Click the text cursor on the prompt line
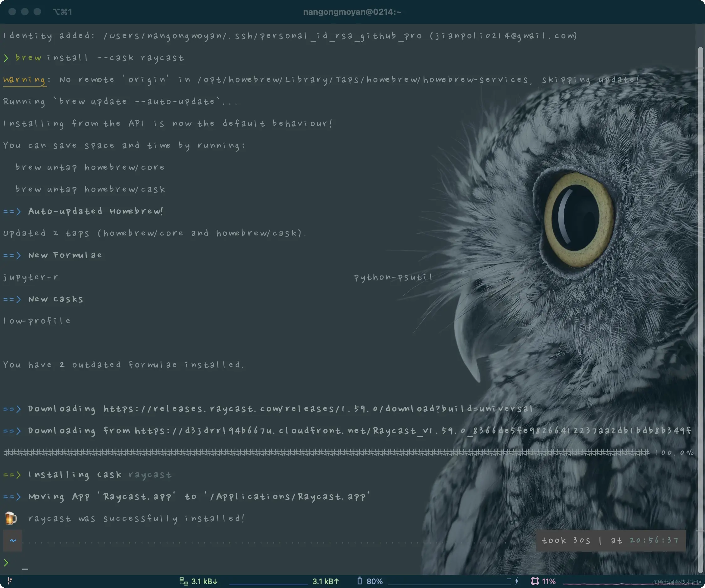This screenshot has height=588, width=705. (x=25, y=569)
